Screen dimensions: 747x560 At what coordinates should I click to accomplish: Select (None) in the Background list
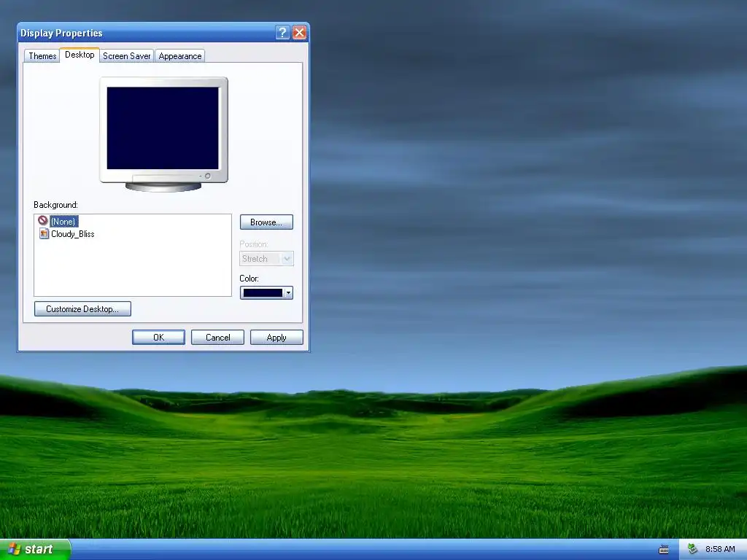[x=63, y=222]
